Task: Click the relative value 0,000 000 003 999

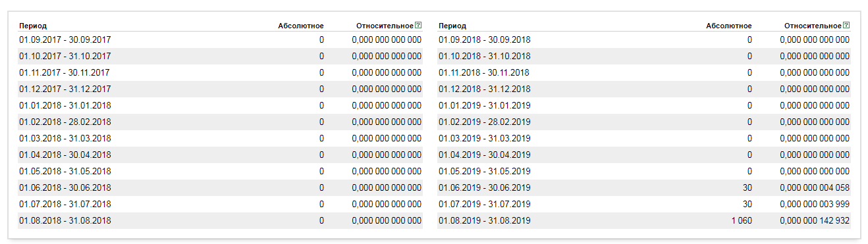Action: tap(815, 204)
